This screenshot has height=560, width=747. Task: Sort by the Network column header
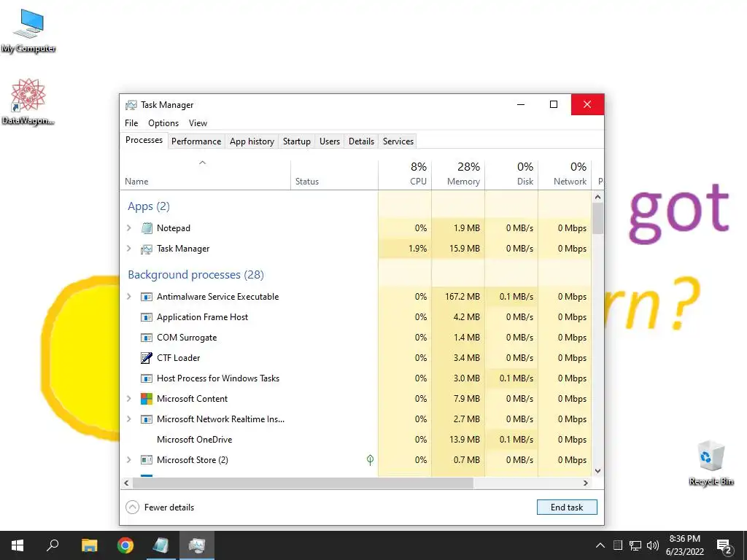pyautogui.click(x=565, y=175)
